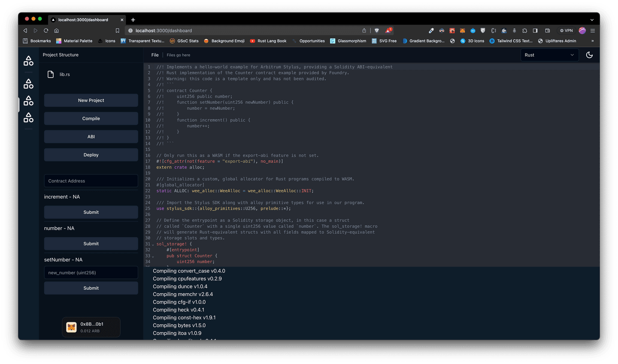
Task: Open the profile avatar icon
Action: pyautogui.click(x=582, y=30)
